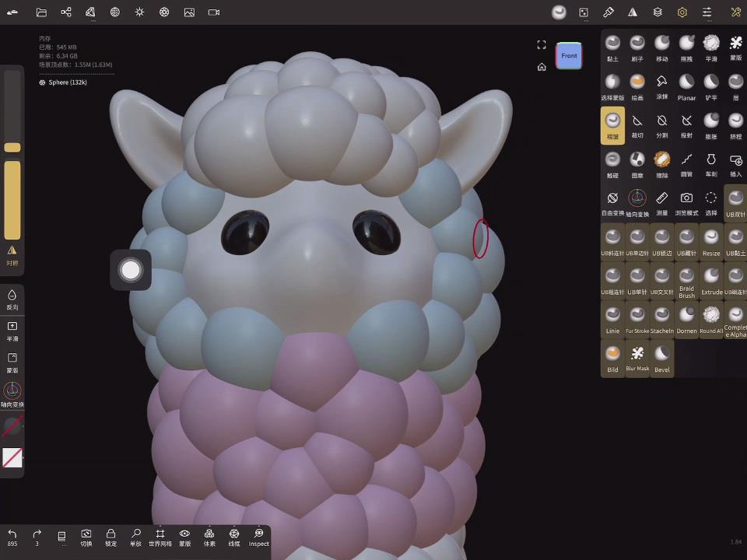Image resolution: width=747 pixels, height=560 pixels.
Task: Tap the floating white circle button
Action: pyautogui.click(x=131, y=270)
